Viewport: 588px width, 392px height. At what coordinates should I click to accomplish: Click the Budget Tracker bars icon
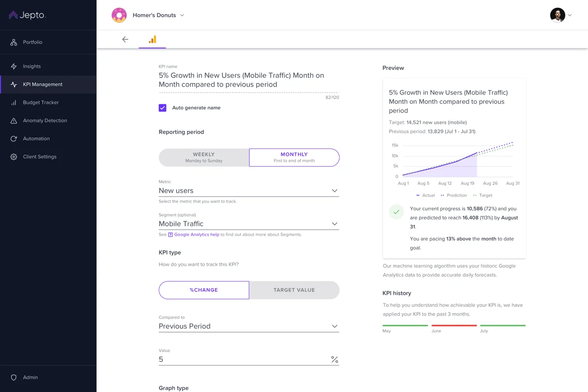pos(14,103)
